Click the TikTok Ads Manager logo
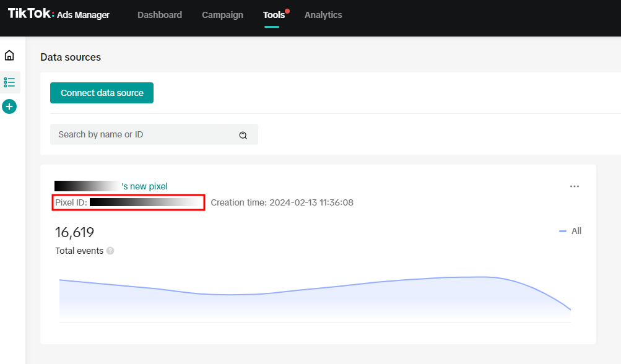Image resolution: width=621 pixels, height=364 pixels. click(x=59, y=14)
